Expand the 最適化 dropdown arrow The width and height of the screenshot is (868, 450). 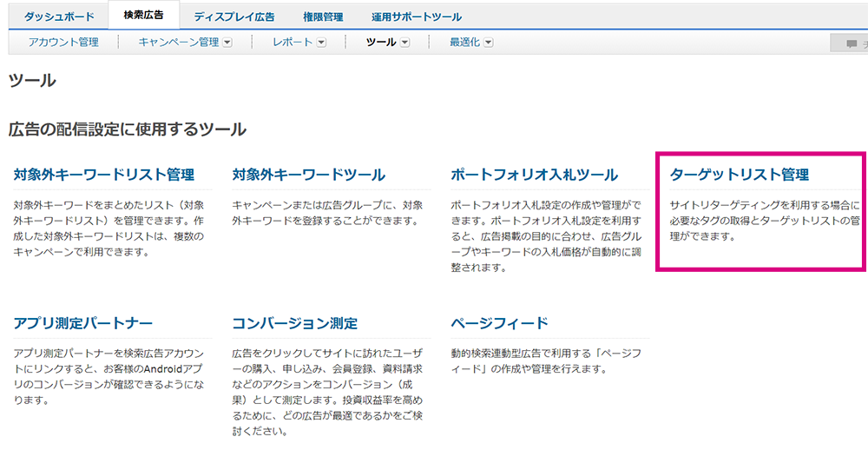point(488,43)
